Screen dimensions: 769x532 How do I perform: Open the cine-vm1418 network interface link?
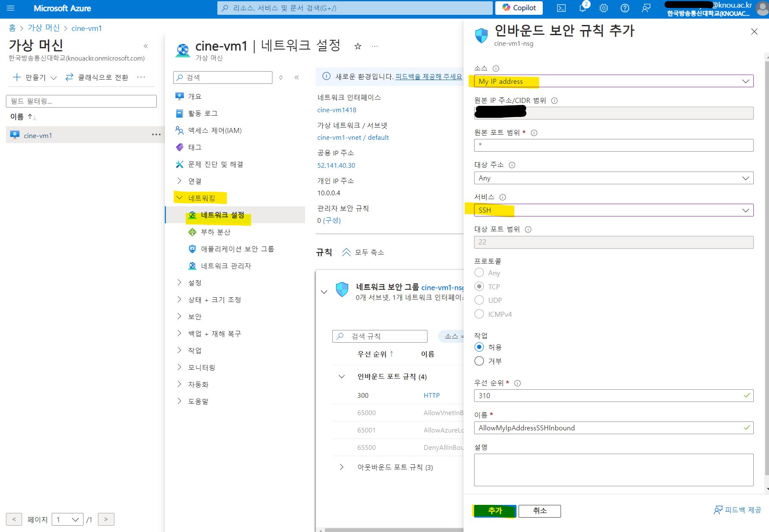point(337,110)
